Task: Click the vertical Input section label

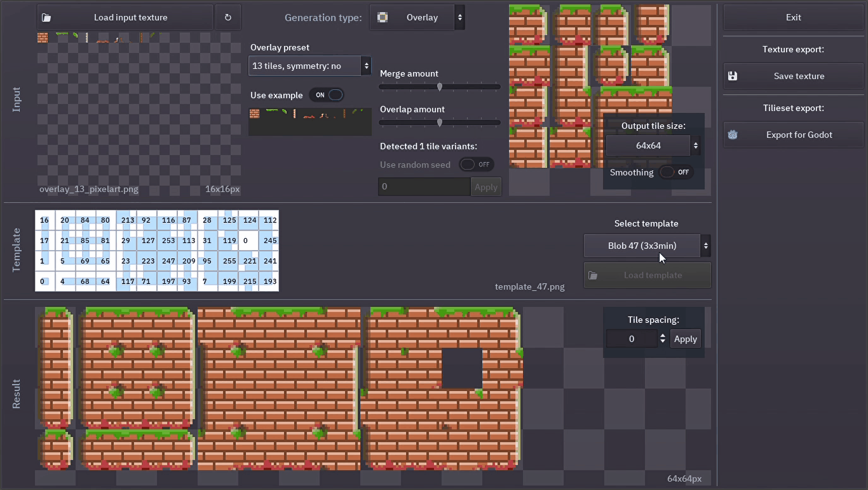Action: [17, 100]
